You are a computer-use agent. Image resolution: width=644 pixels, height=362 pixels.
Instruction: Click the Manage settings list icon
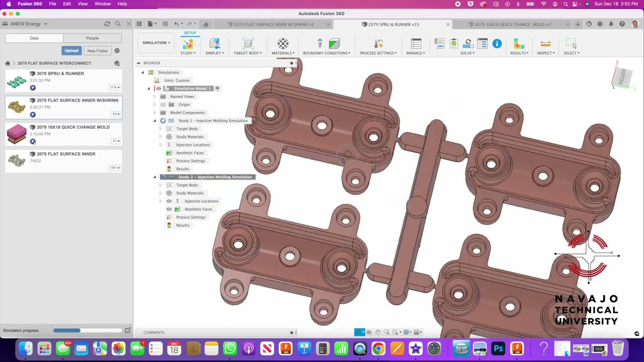click(x=416, y=44)
